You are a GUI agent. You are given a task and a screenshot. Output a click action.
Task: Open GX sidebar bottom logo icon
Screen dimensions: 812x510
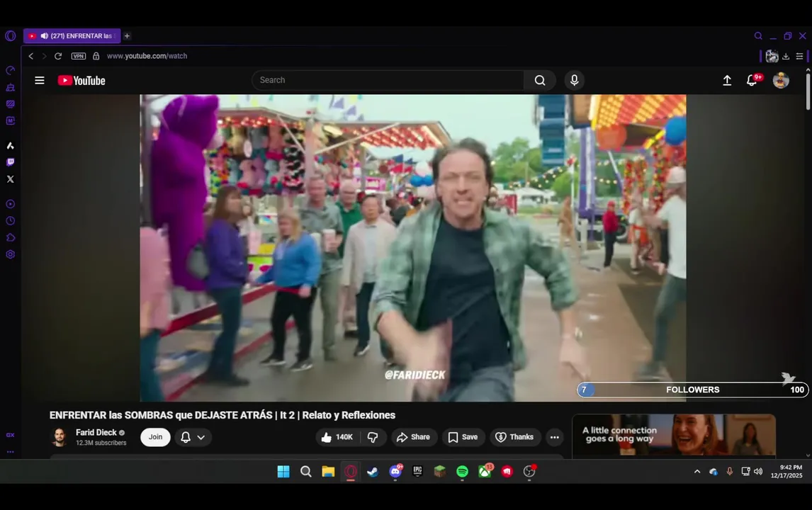click(x=11, y=435)
